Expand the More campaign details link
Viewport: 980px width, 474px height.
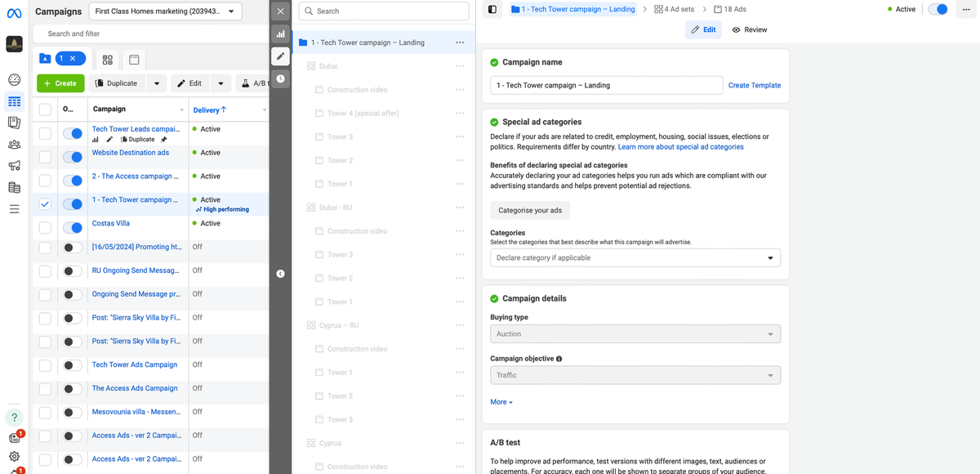pos(501,402)
